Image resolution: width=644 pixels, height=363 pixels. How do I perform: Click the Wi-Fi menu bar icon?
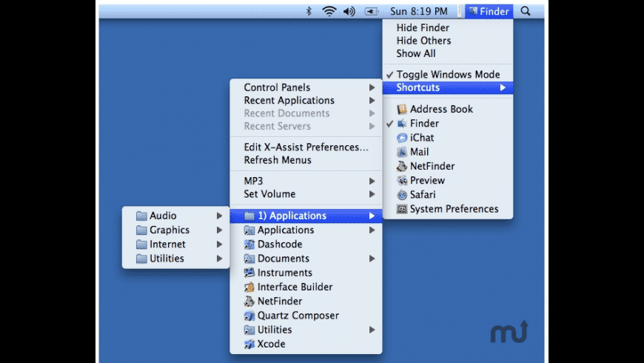pos(329,11)
